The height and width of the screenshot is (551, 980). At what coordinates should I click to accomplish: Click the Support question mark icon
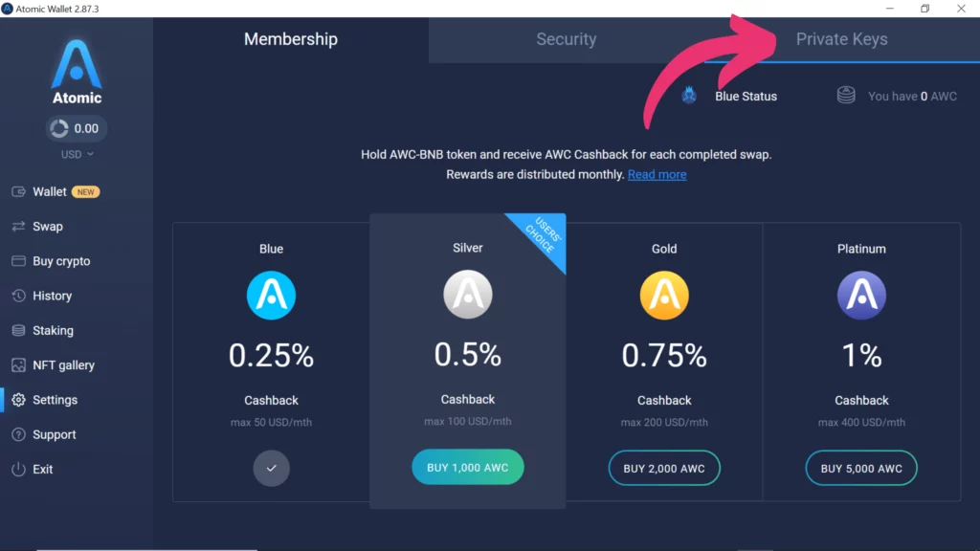tap(18, 434)
